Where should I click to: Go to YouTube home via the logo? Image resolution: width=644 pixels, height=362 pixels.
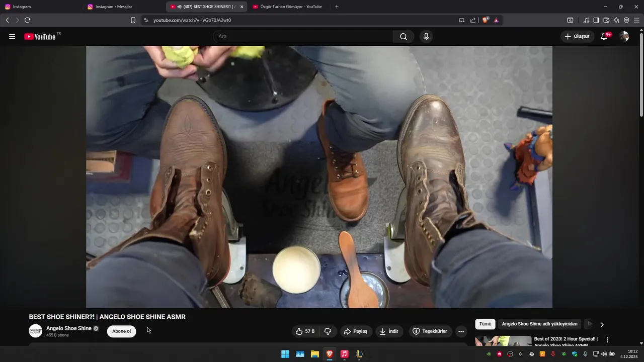(40, 37)
